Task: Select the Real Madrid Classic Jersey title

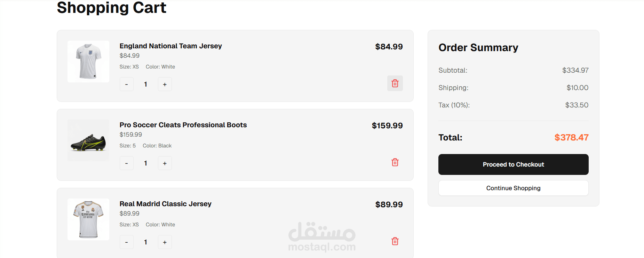Action: tap(165, 204)
